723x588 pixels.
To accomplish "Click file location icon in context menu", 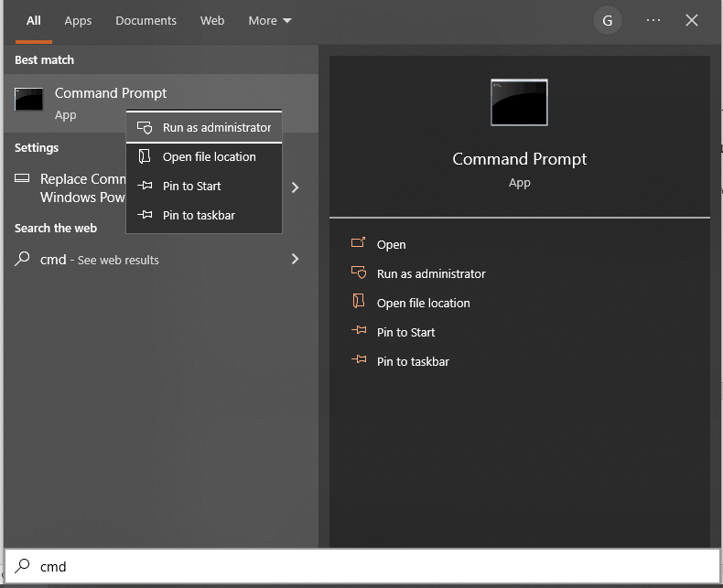I will point(145,156).
